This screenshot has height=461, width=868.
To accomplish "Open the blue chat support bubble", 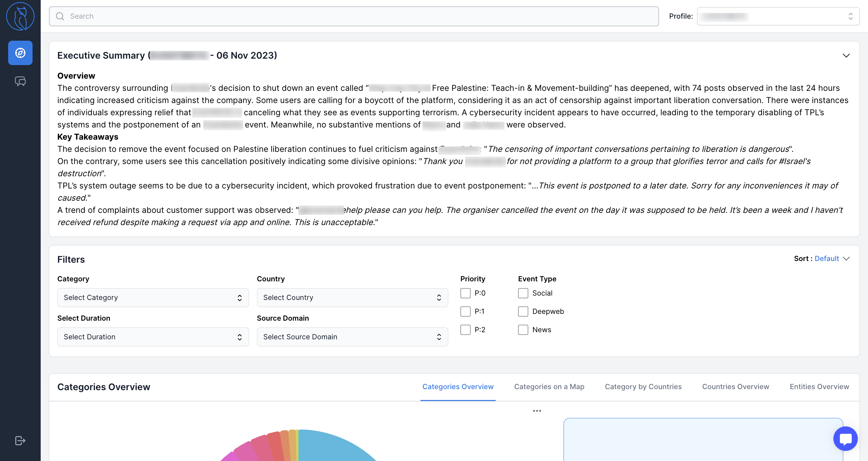I will click(845, 439).
